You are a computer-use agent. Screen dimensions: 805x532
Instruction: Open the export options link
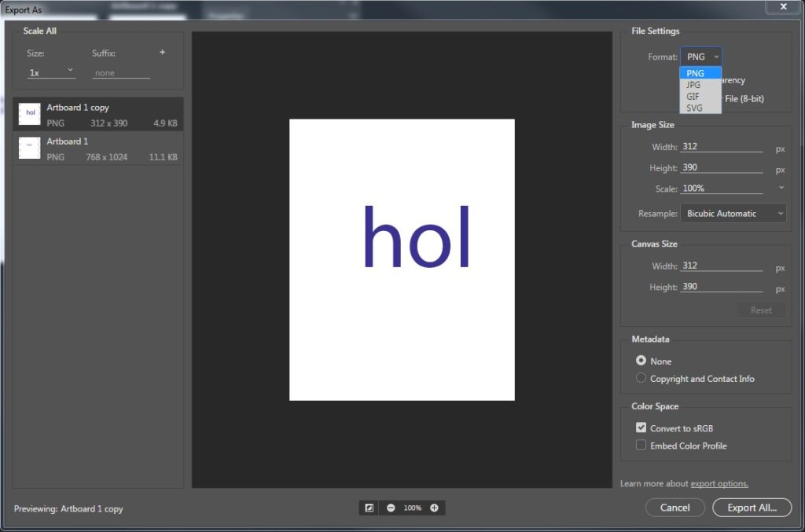point(719,483)
